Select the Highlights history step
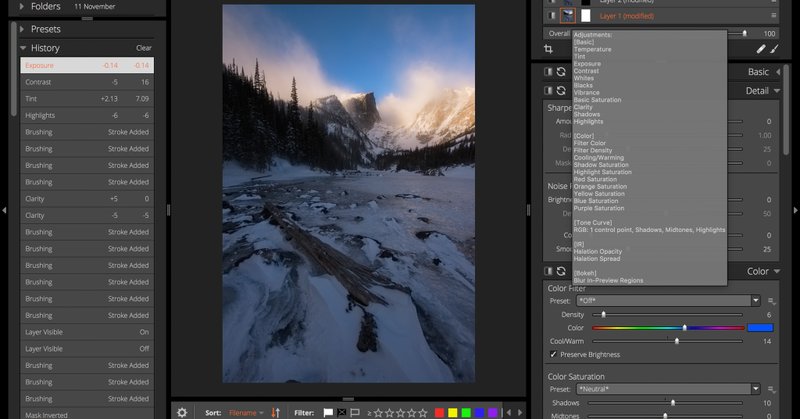Image resolution: width=800 pixels, height=419 pixels. pos(87,115)
